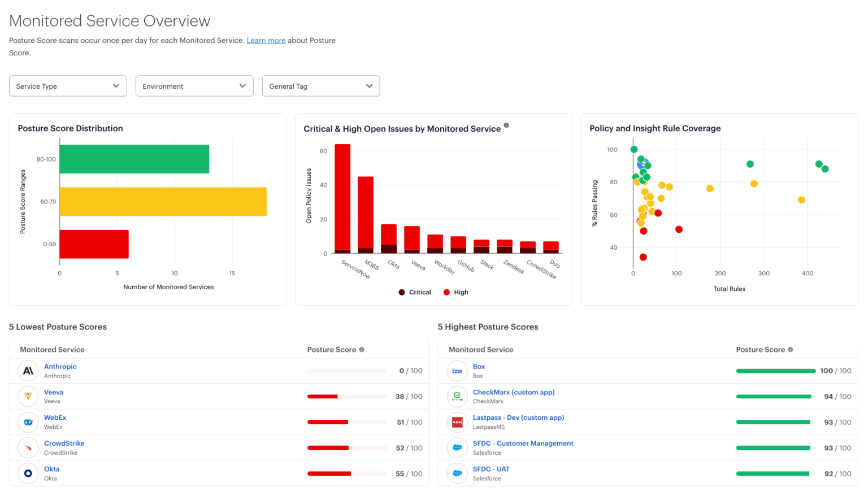The height and width of the screenshot is (491, 868).
Task: Click Box's full posture score progress bar
Action: tap(775, 371)
